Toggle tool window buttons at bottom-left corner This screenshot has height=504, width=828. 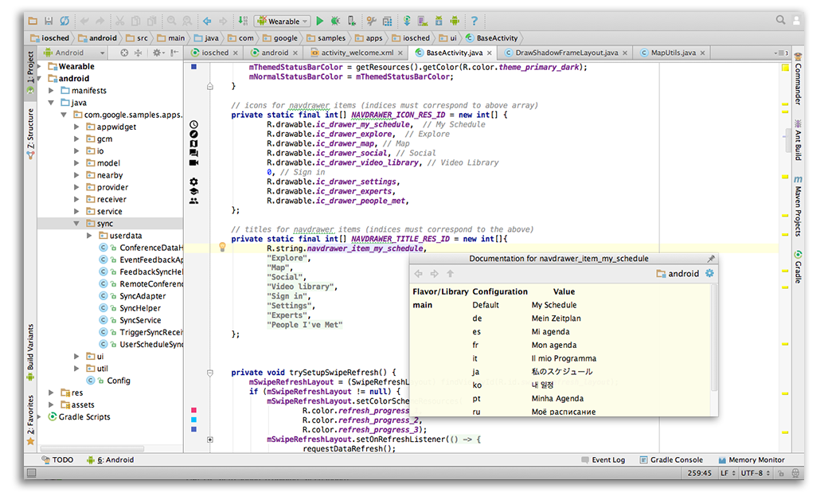pyautogui.click(x=32, y=473)
